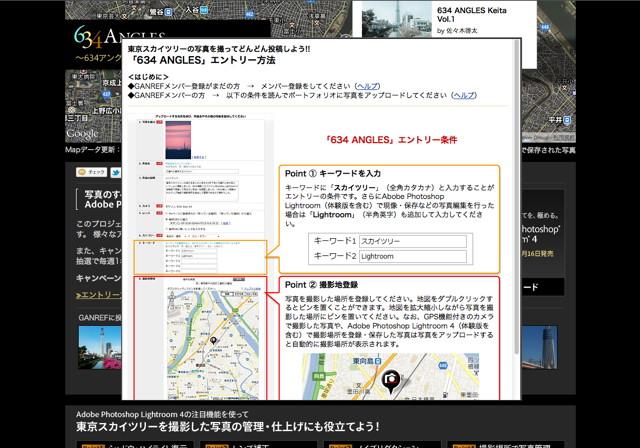
Task: Open the Skytree thumbnail right of the dialog
Action: tap(539, 347)
